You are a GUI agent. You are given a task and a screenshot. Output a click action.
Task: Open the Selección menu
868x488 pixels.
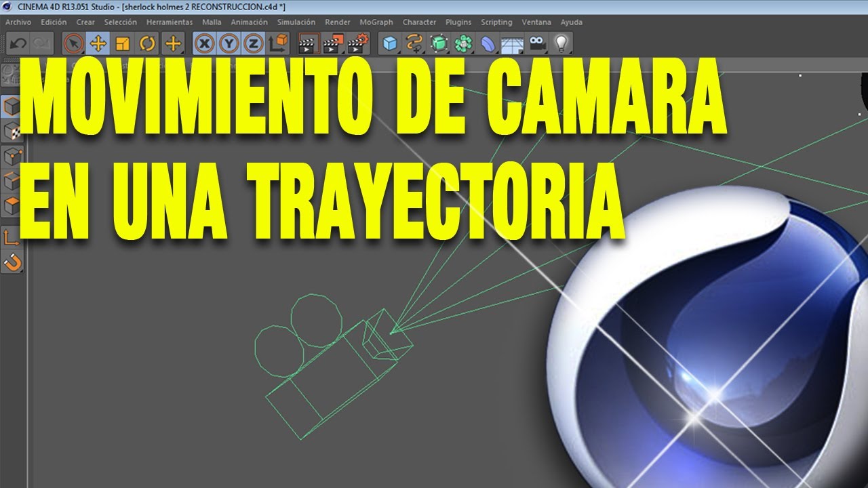[x=121, y=22]
